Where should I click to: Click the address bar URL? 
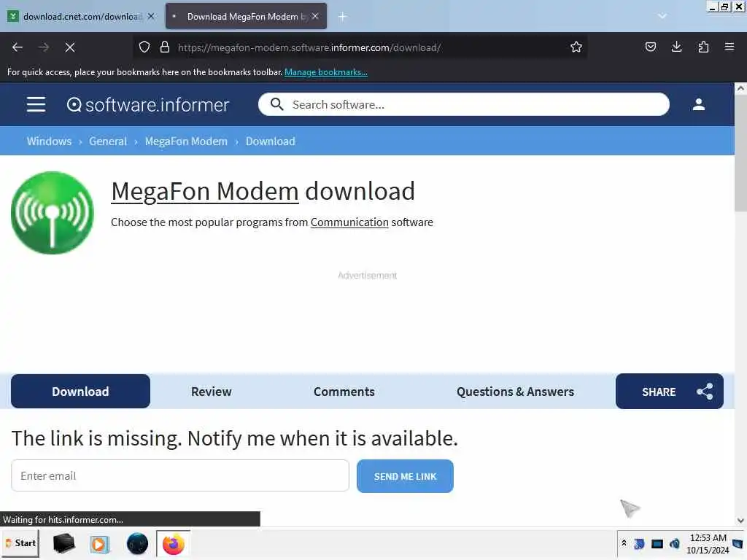[x=309, y=47]
